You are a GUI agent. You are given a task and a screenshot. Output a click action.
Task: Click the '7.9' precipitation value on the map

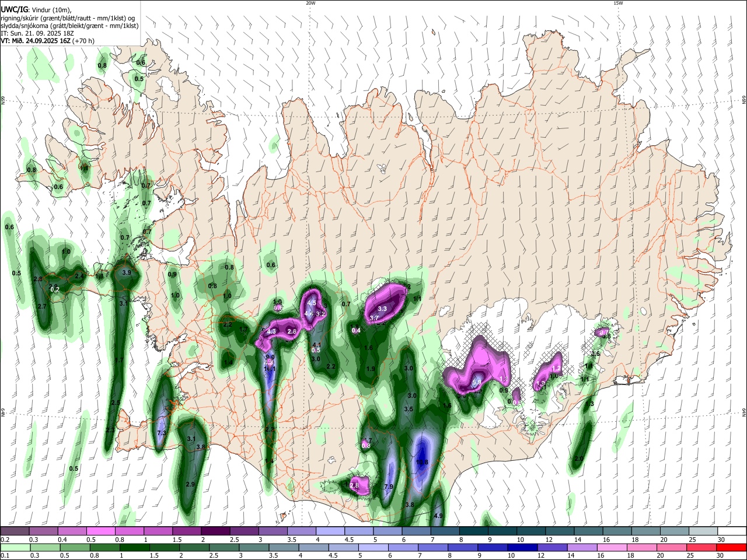(389, 487)
